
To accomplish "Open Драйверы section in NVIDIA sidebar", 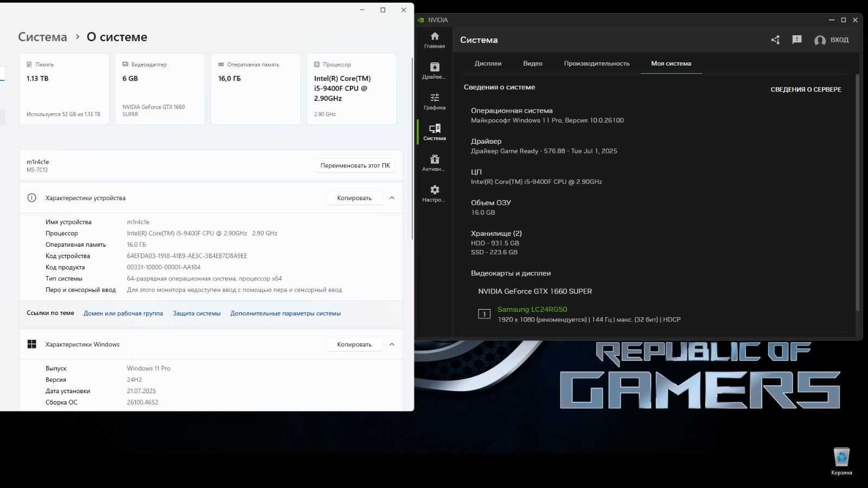I will click(x=435, y=71).
